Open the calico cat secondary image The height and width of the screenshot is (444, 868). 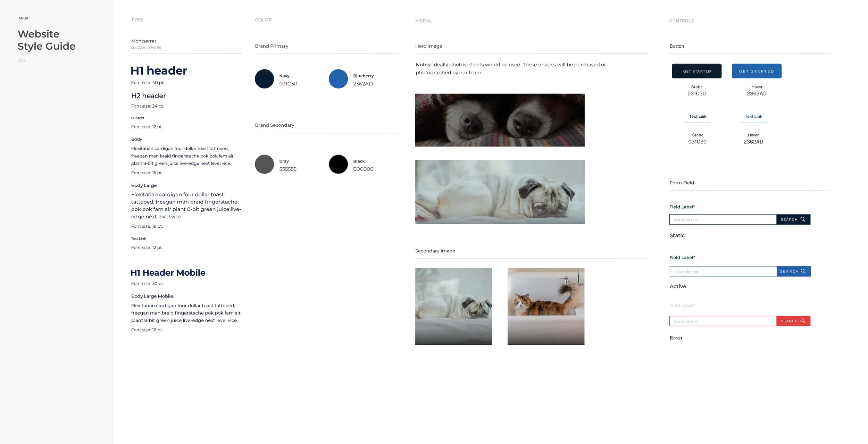coord(545,306)
